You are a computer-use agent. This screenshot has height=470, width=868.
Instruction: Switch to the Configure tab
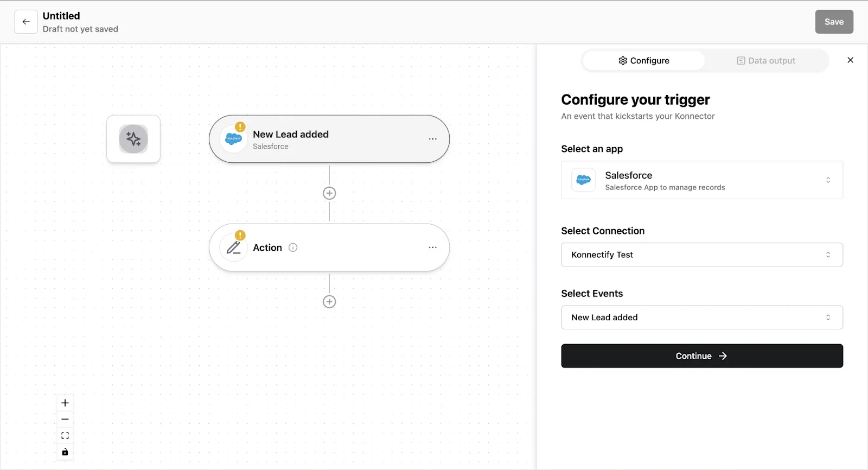coord(644,61)
